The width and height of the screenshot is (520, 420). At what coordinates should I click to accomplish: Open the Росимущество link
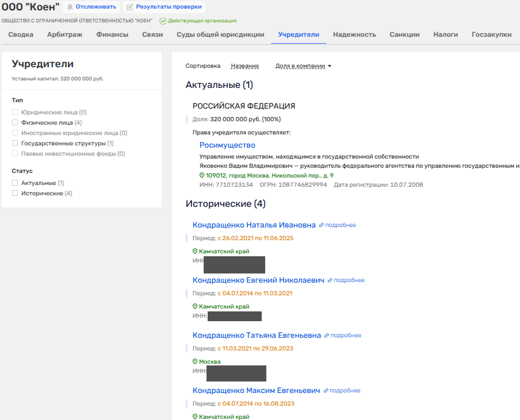coord(227,145)
